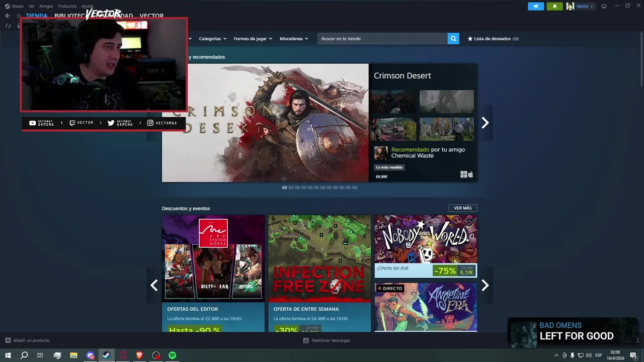644x362 pixels.
Task: Click the Buscar en la tienda field
Action: tap(382, 39)
